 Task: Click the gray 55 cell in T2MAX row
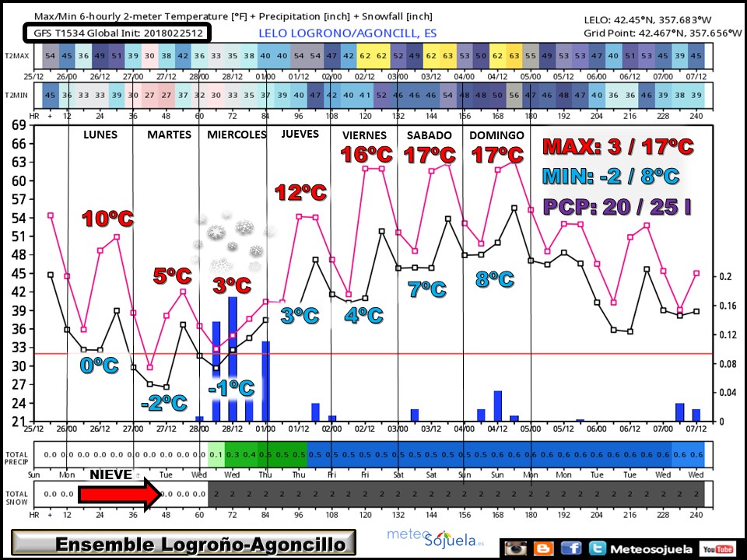531,56
